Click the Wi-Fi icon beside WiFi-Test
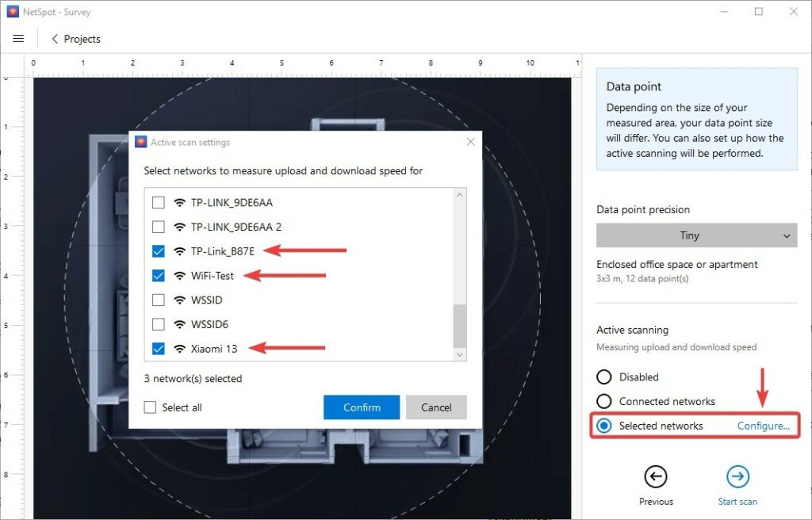 180,276
